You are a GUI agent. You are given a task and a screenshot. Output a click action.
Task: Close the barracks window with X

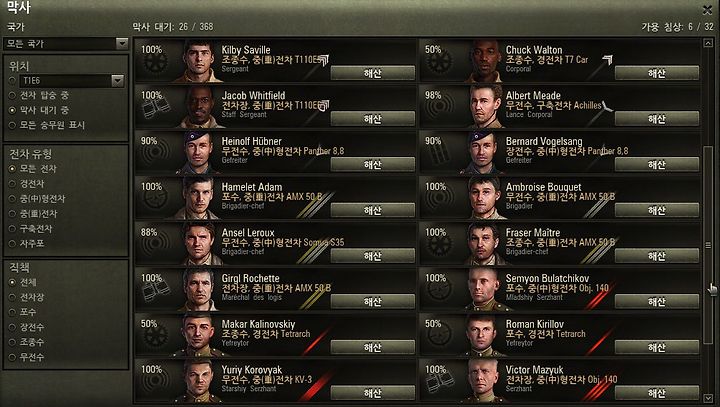pyautogui.click(x=707, y=9)
